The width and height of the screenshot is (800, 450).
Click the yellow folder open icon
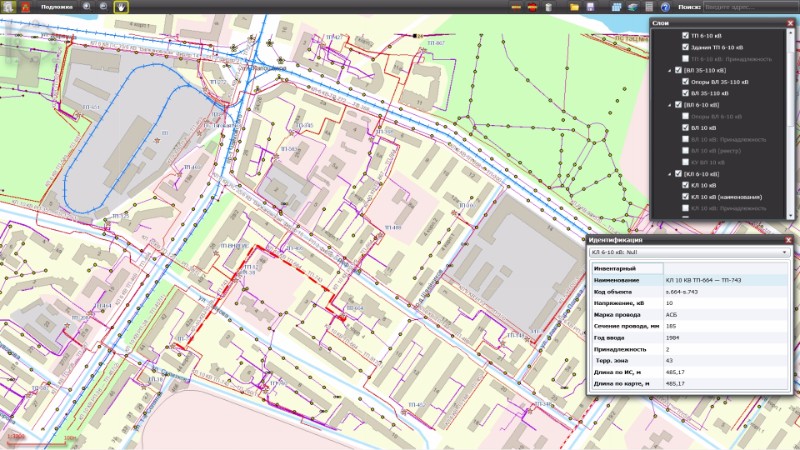(575, 7)
